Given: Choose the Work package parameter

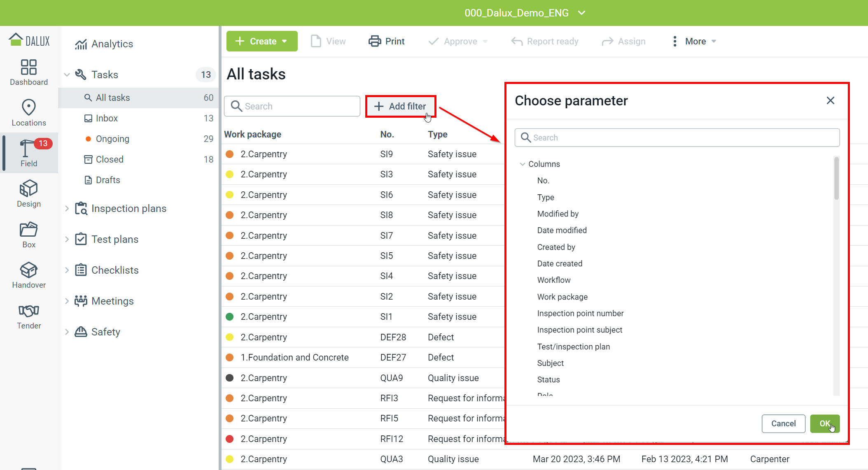Looking at the screenshot, I should point(562,297).
